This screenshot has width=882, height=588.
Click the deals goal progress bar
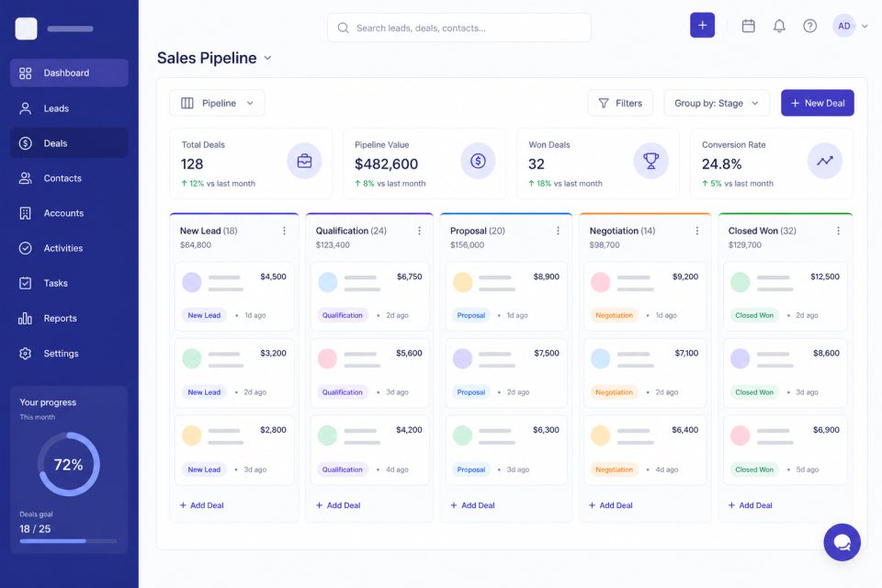(68, 541)
